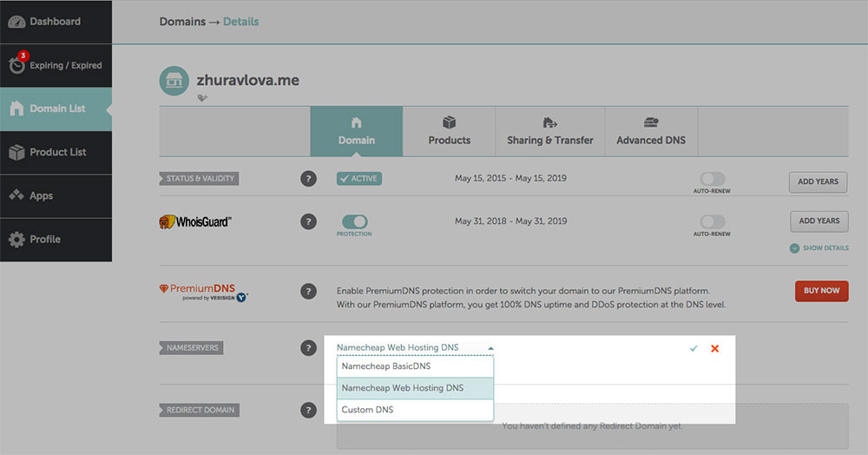The width and height of the screenshot is (868, 455).
Task: Click help icon beside PremiumDNS row
Action: (x=308, y=292)
